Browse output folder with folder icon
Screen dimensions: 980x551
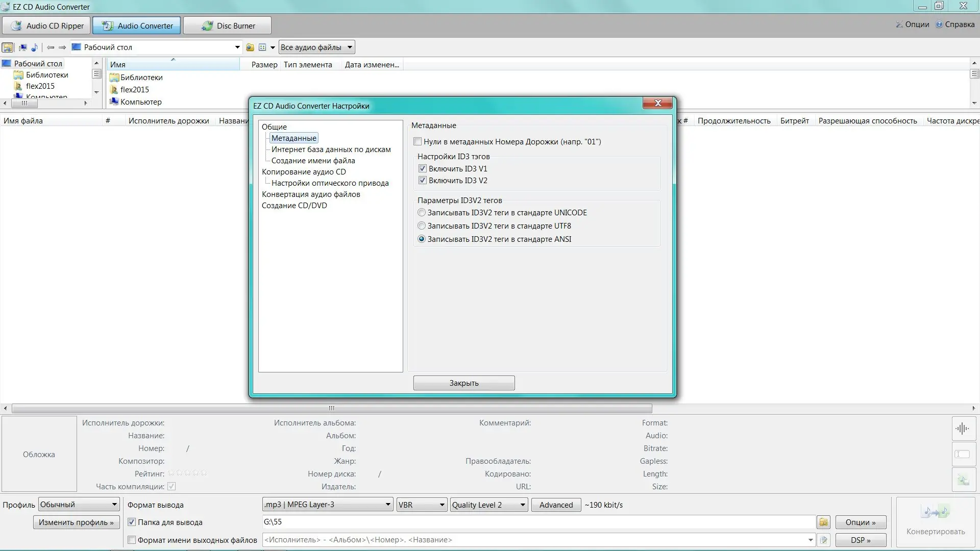(x=823, y=522)
